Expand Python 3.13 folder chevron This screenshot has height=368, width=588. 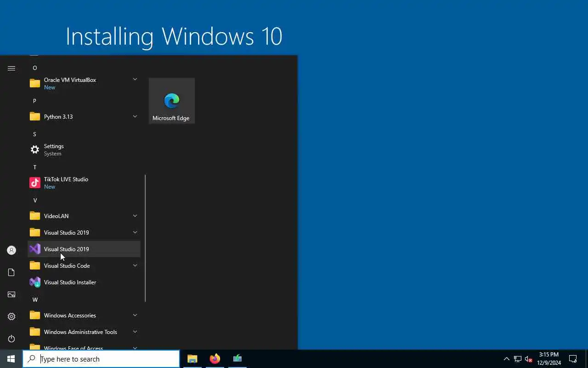tap(135, 116)
